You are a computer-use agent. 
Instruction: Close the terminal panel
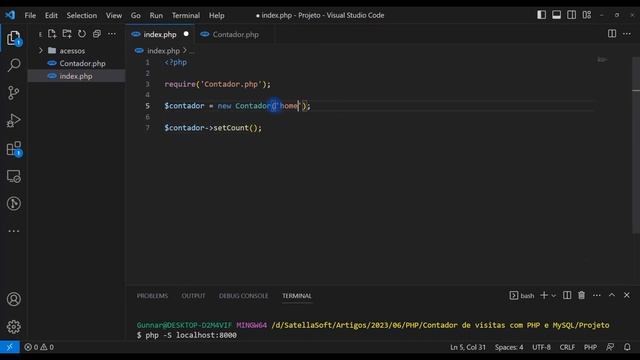coord(627,295)
